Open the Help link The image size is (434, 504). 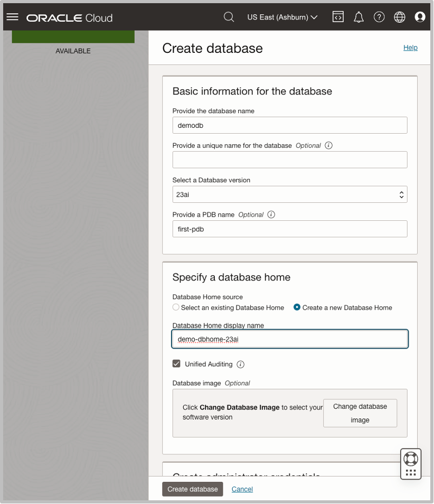click(410, 48)
